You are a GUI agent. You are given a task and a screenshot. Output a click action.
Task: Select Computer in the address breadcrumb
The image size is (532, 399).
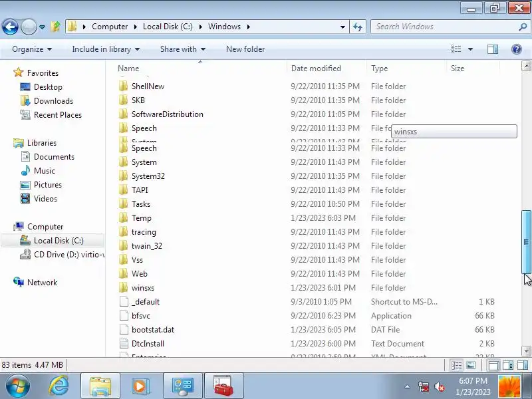tap(110, 27)
